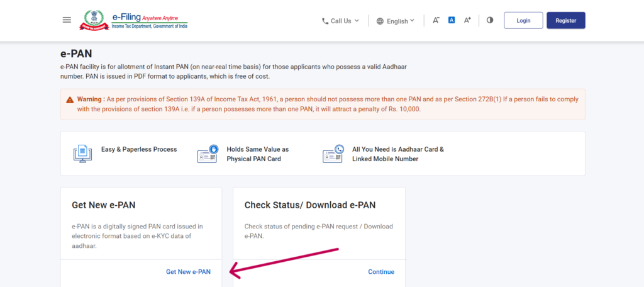Toggle high contrast mode icon
Viewport: 644px width, 287px height.
click(x=490, y=20)
